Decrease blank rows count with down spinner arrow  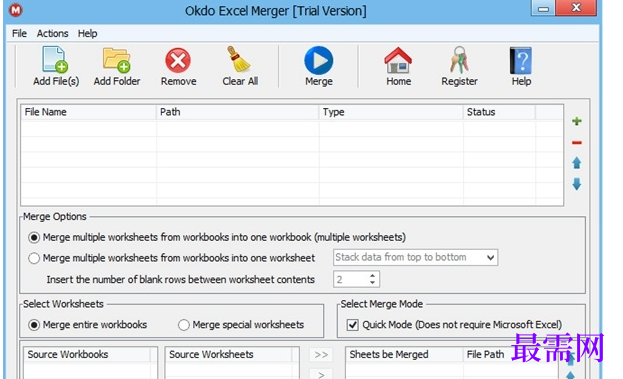372,282
